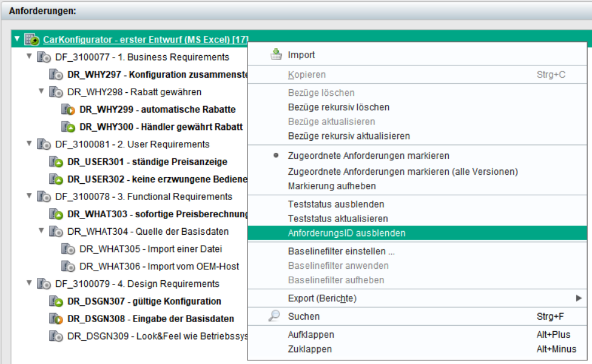592x364 pixels.
Task: Click the Import basket icon in menu
Action: pos(276,55)
